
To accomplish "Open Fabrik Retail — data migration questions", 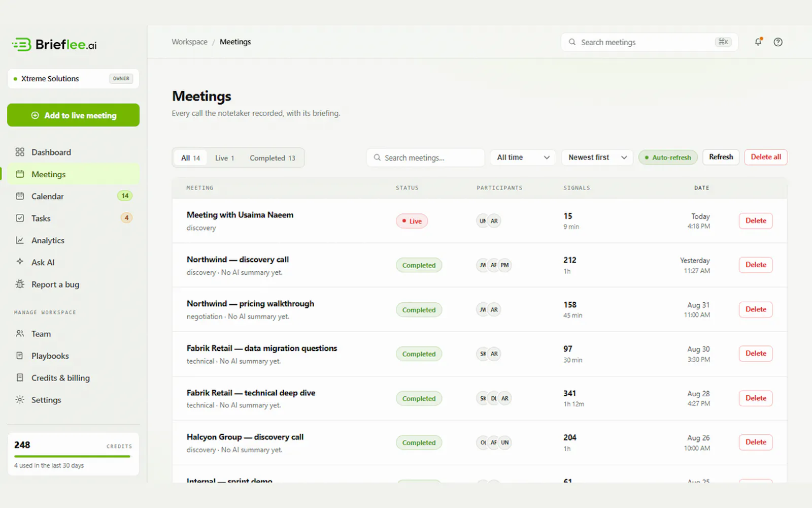I will [x=262, y=348].
